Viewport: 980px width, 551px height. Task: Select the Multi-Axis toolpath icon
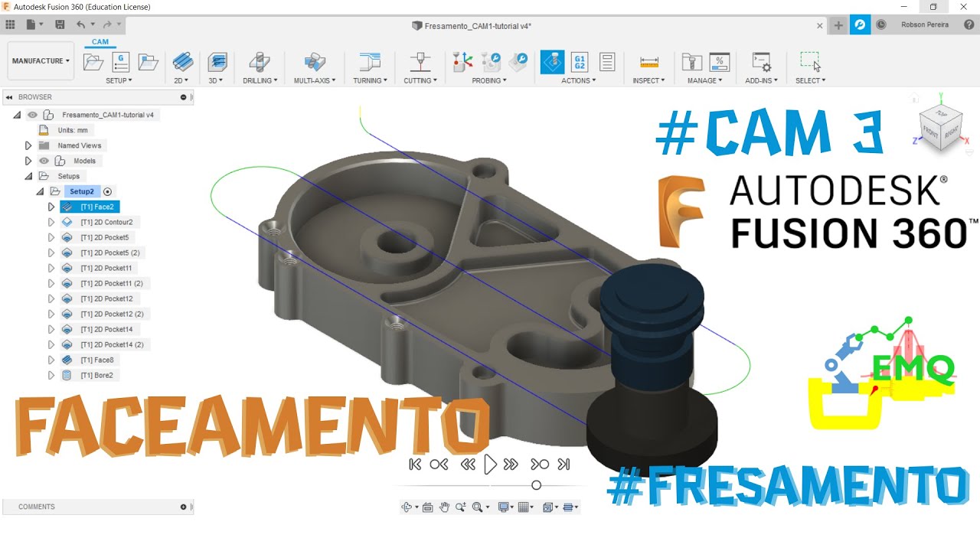[x=315, y=62]
